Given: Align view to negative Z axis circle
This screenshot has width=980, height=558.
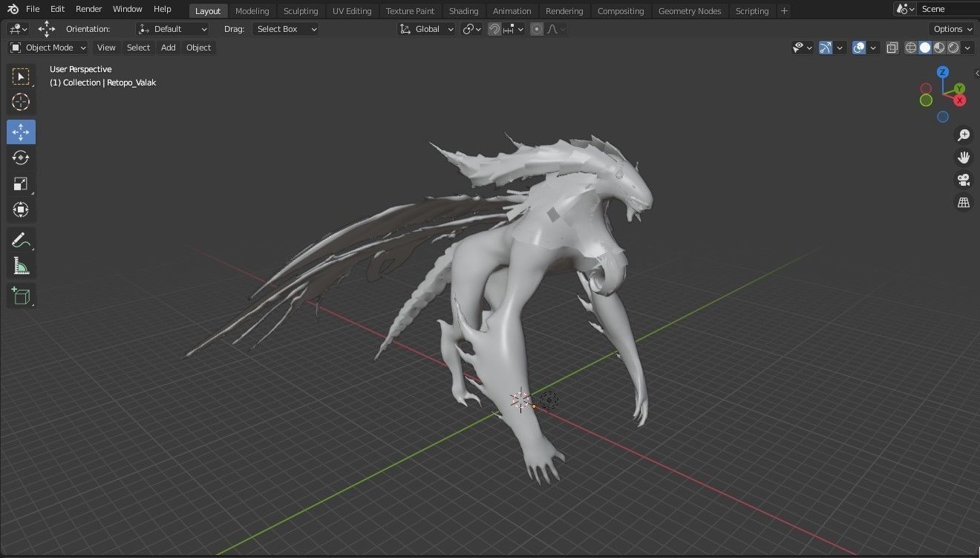Looking at the screenshot, I should coord(943,117).
